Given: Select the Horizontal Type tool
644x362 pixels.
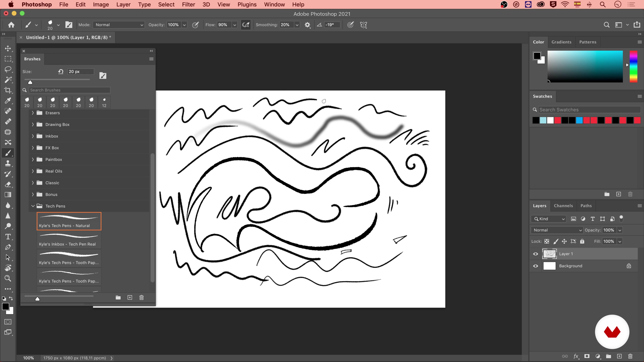Looking at the screenshot, I should pos(8,237).
